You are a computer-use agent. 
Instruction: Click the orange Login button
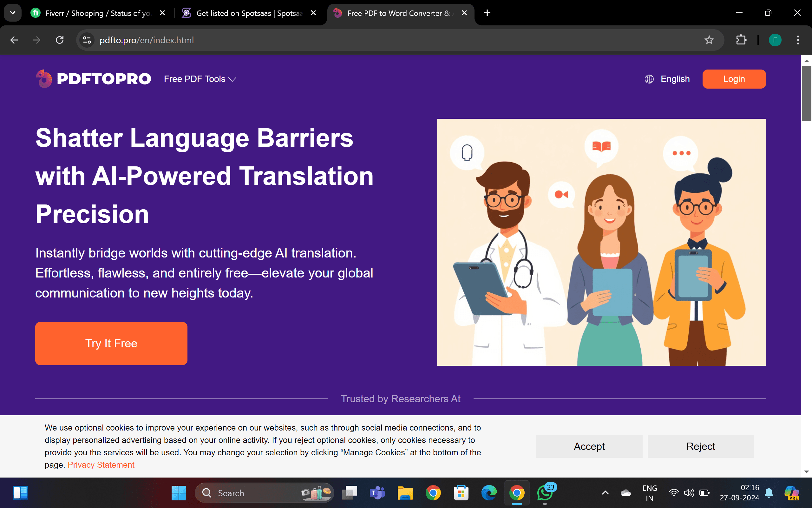(734, 79)
